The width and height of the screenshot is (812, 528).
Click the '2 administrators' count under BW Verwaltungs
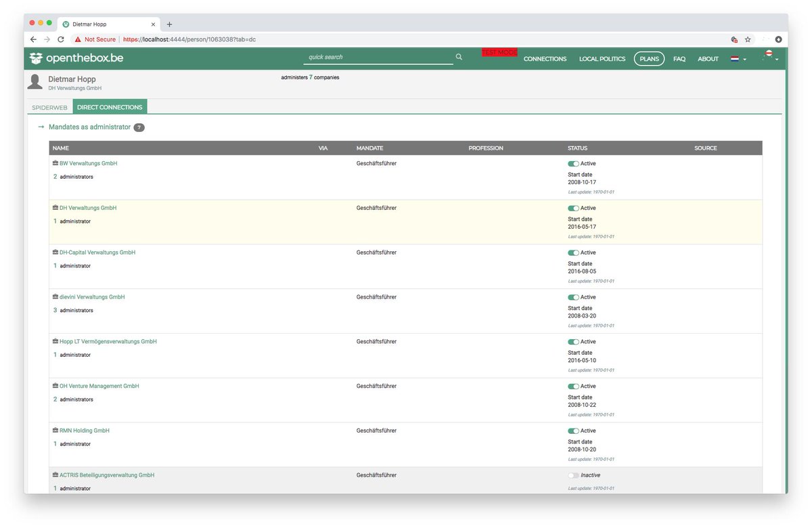click(x=73, y=177)
